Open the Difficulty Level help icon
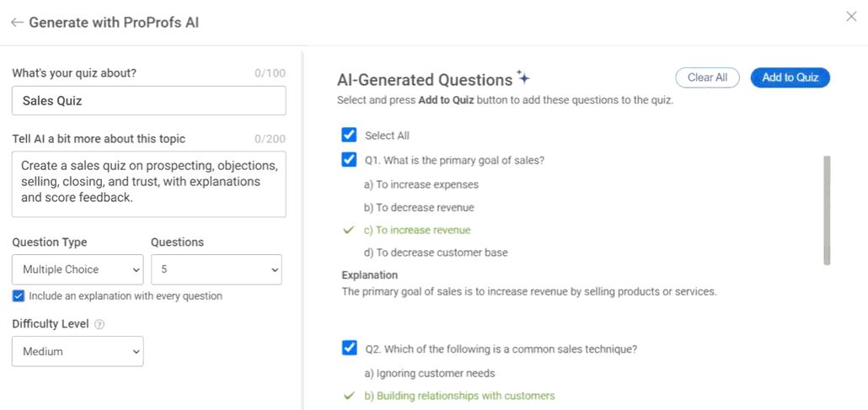Screen dimensions: 868x410 (99, 325)
